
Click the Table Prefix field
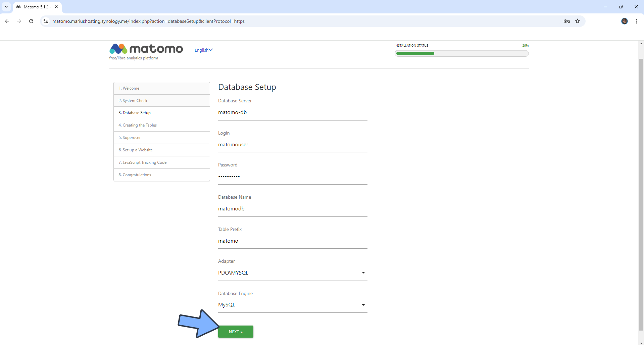pos(293,241)
